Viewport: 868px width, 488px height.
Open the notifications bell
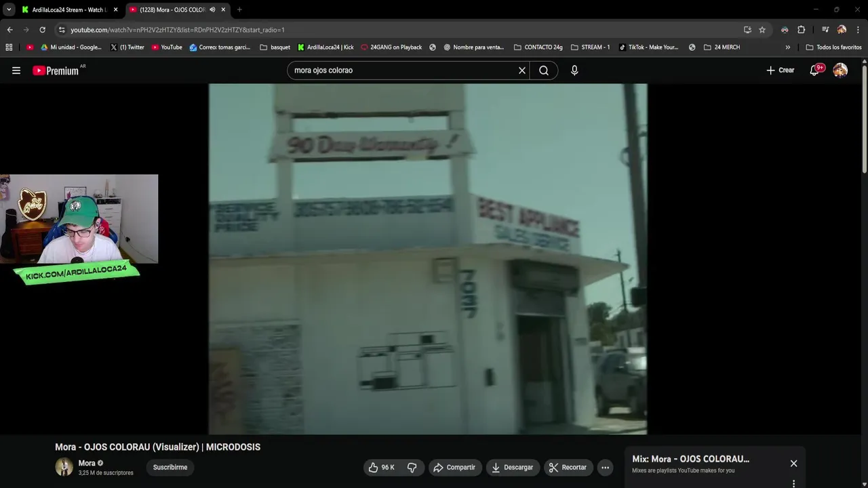[x=814, y=70]
